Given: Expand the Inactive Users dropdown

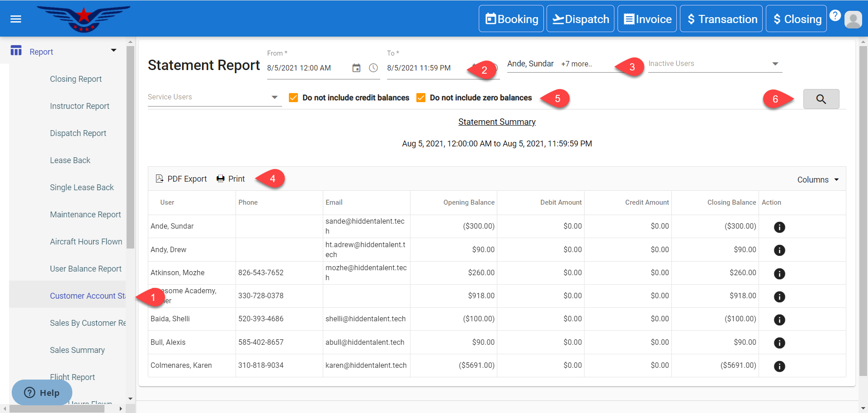Looking at the screenshot, I should point(775,64).
